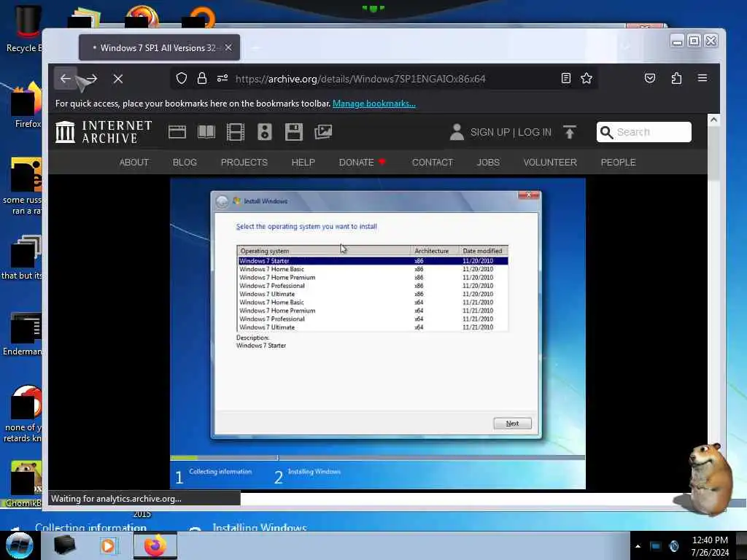Open the CONTACT menu item
This screenshot has width=747, height=560.
coord(433,163)
